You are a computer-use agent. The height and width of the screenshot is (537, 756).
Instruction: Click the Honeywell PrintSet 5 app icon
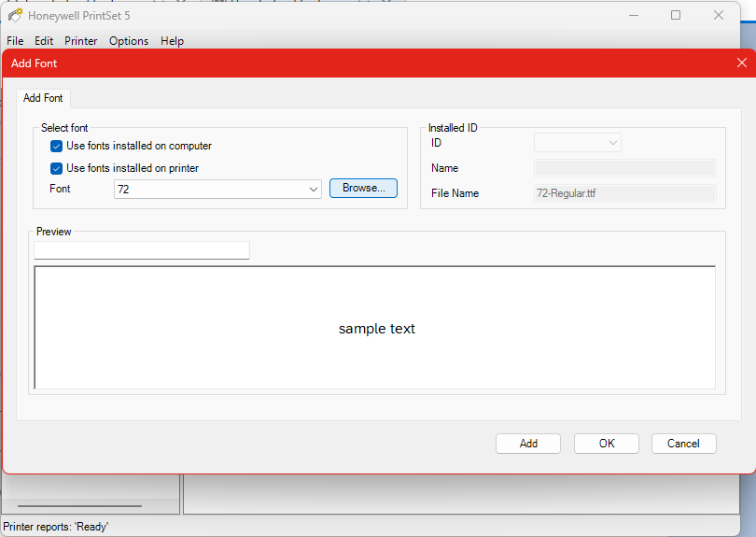pos(15,16)
